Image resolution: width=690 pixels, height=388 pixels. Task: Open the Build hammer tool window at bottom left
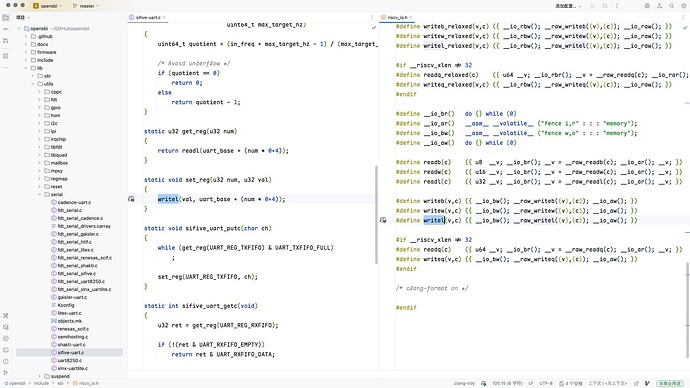pos(6,315)
